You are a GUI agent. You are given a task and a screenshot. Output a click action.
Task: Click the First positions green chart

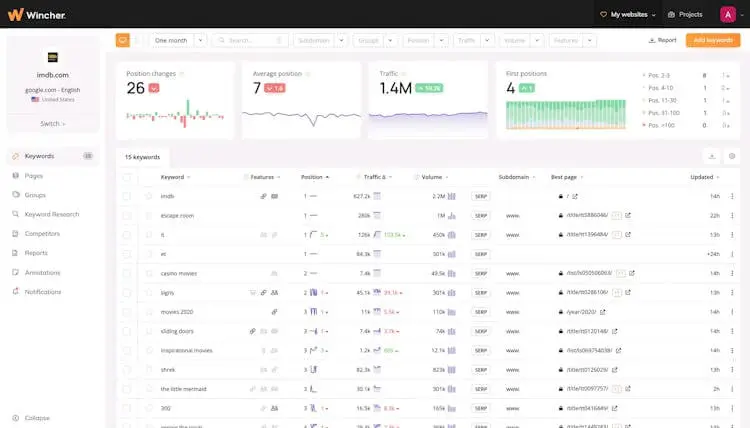coord(566,114)
